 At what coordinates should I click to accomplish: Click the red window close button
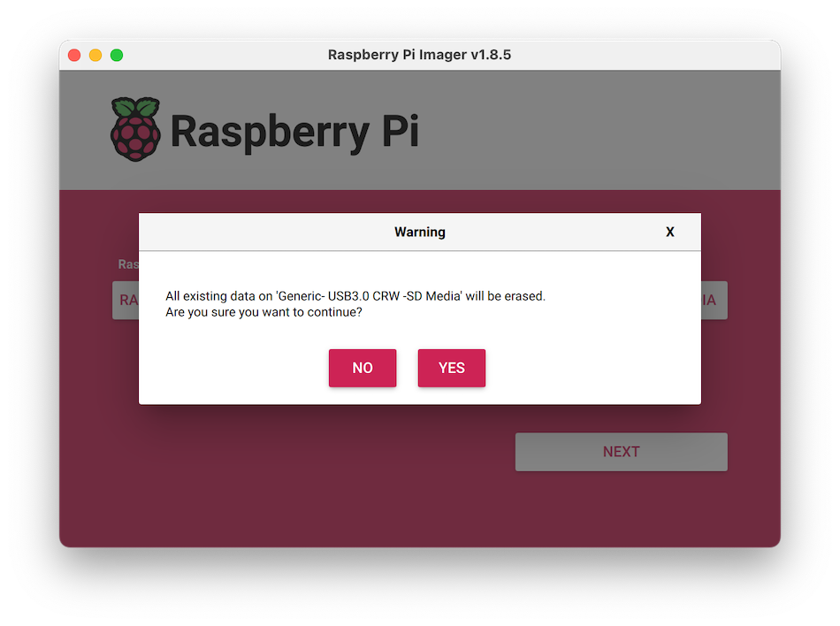(74, 55)
